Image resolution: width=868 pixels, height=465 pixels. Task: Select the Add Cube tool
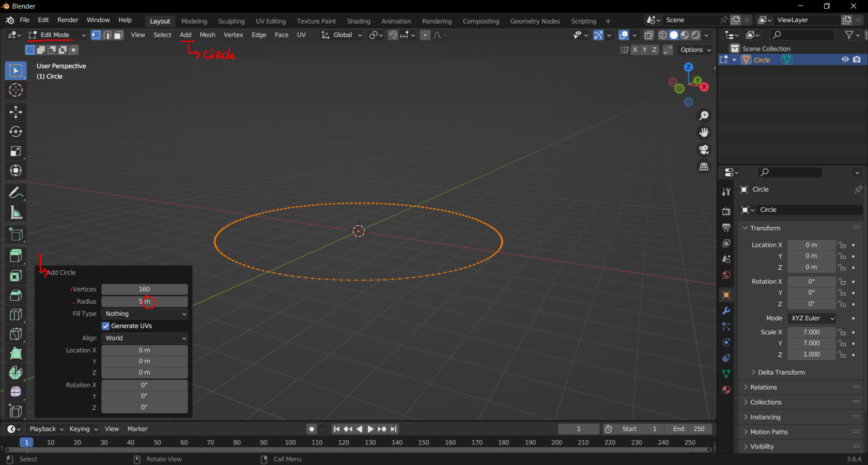click(x=16, y=234)
